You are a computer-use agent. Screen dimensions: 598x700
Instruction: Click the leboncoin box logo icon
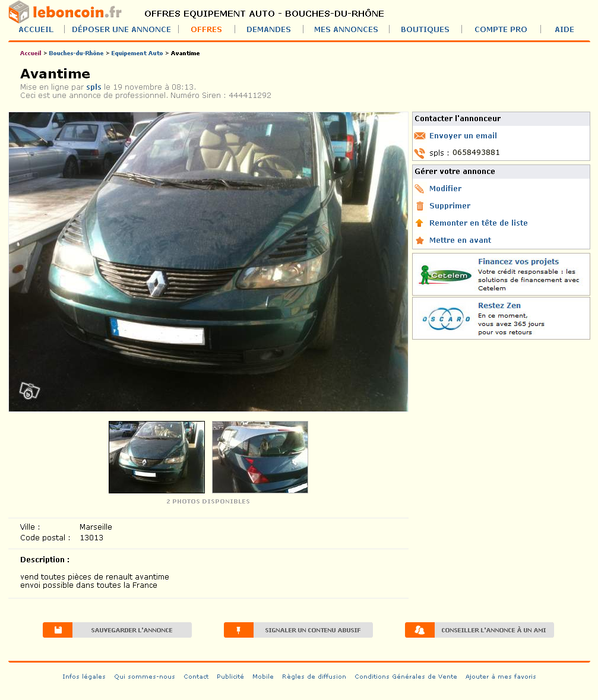tap(19, 12)
